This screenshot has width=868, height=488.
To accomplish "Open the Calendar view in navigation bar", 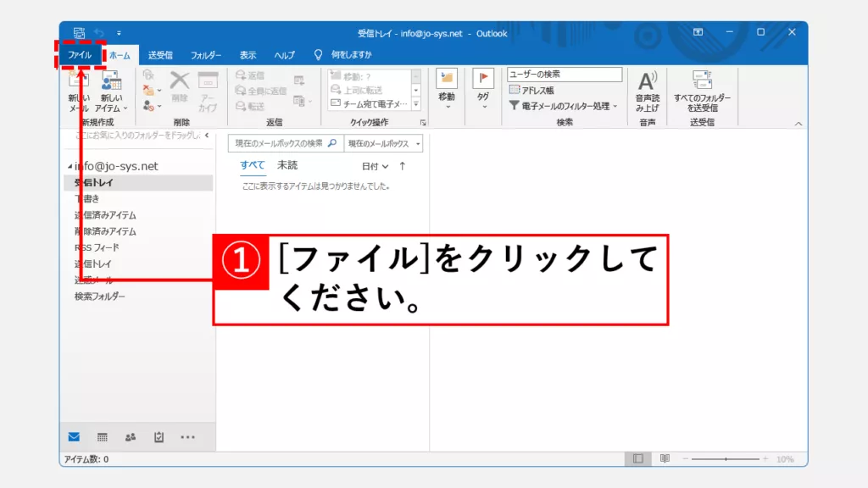I will pyautogui.click(x=103, y=437).
